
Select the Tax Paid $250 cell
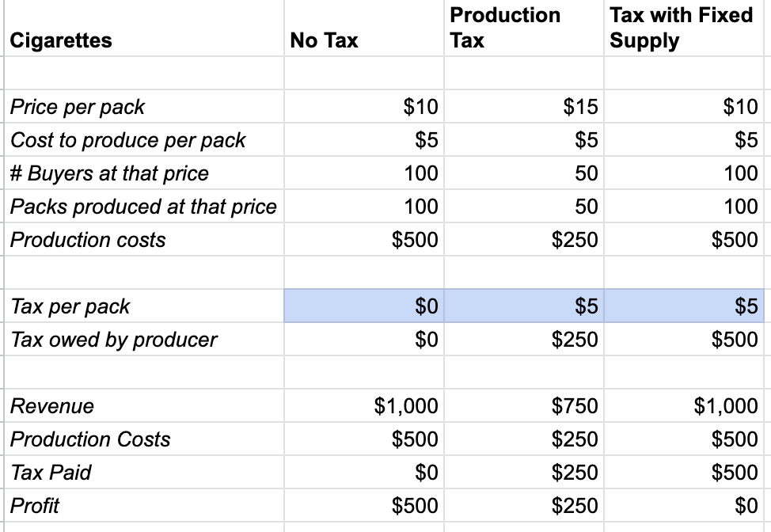524,472
